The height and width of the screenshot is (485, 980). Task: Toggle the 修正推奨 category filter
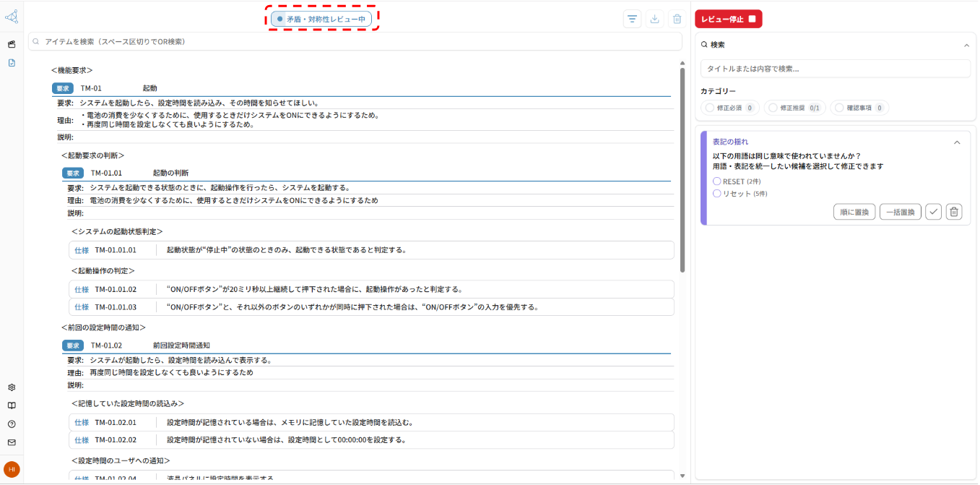[794, 108]
